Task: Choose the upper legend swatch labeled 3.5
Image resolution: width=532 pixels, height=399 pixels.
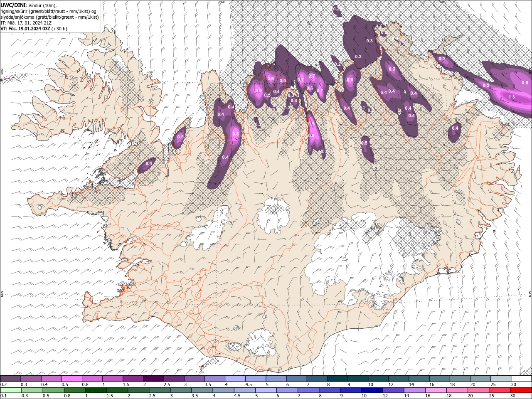Action: (214, 379)
